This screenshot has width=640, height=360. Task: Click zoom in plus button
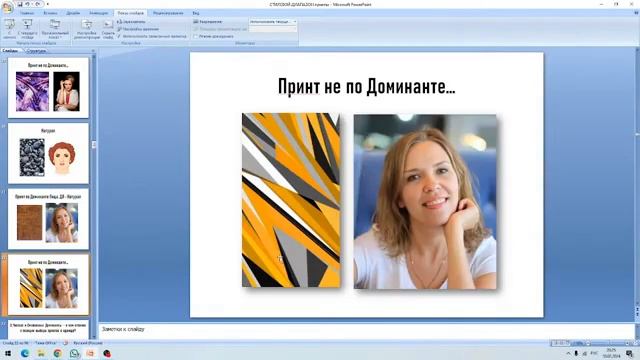coord(627,344)
